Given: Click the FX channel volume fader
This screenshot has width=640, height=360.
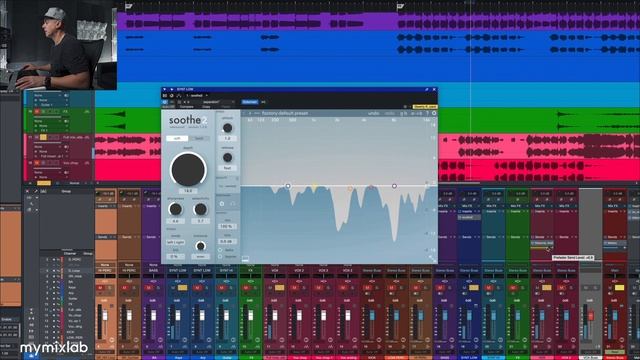Looking at the screenshot, I should tap(251, 316).
